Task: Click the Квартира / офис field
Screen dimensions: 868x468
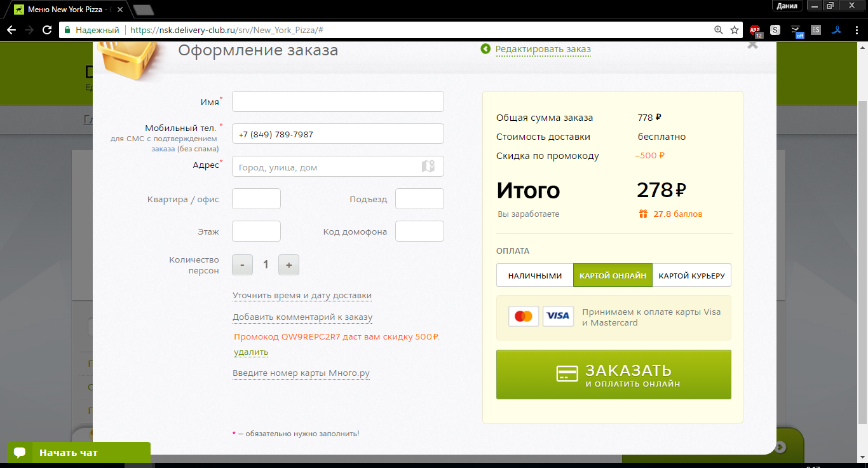Action: tap(256, 199)
